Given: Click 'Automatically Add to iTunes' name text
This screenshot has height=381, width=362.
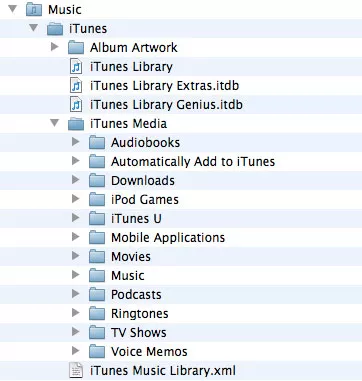Looking at the screenshot, I should coord(193,161).
